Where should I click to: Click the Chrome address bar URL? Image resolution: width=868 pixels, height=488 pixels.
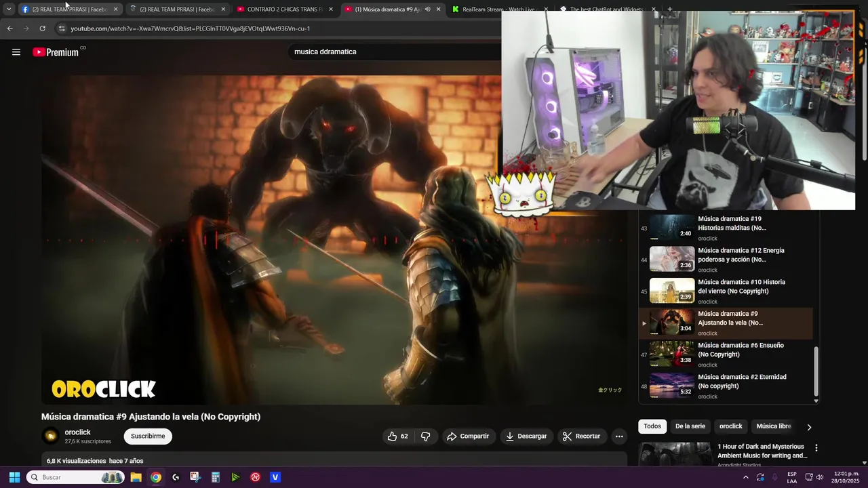[190, 28]
